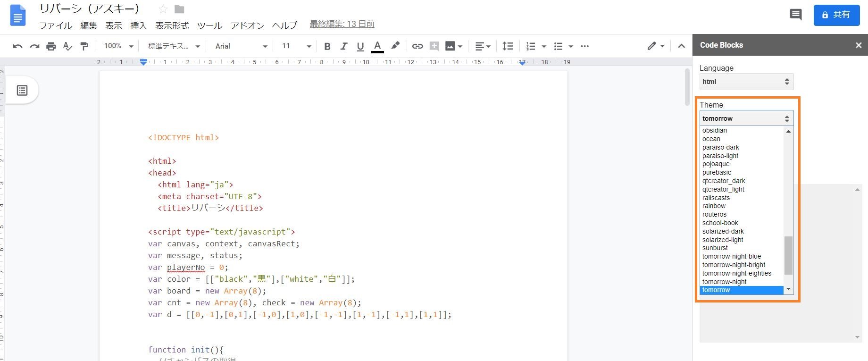Click the left indent ruler marker
868x361 pixels.
[x=143, y=62]
